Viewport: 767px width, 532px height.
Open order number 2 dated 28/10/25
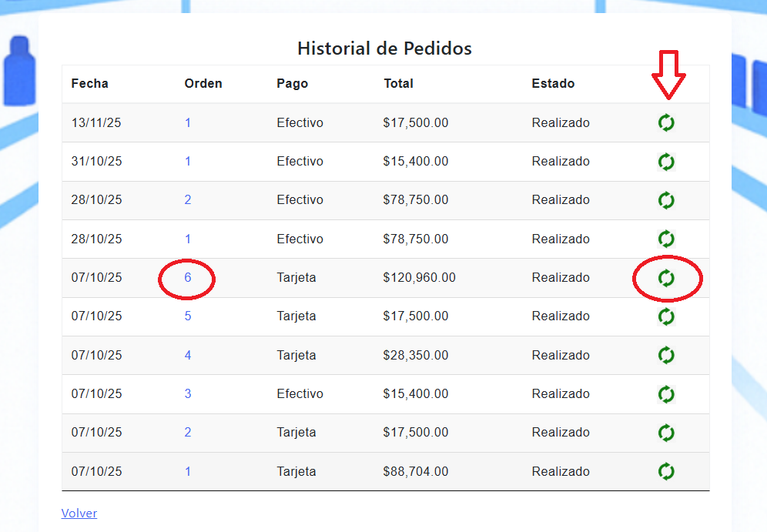pos(188,200)
